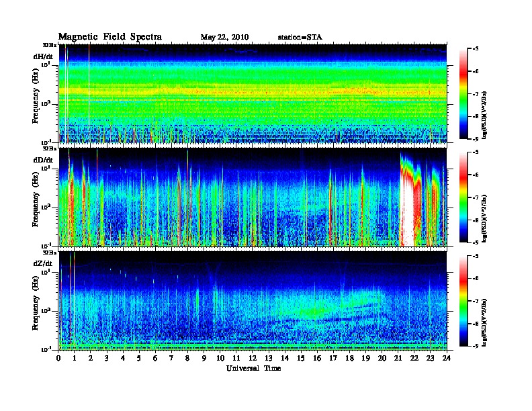Click the color bar beside the dZ/dt panel
The height and width of the screenshot is (411, 532).
click(463, 301)
